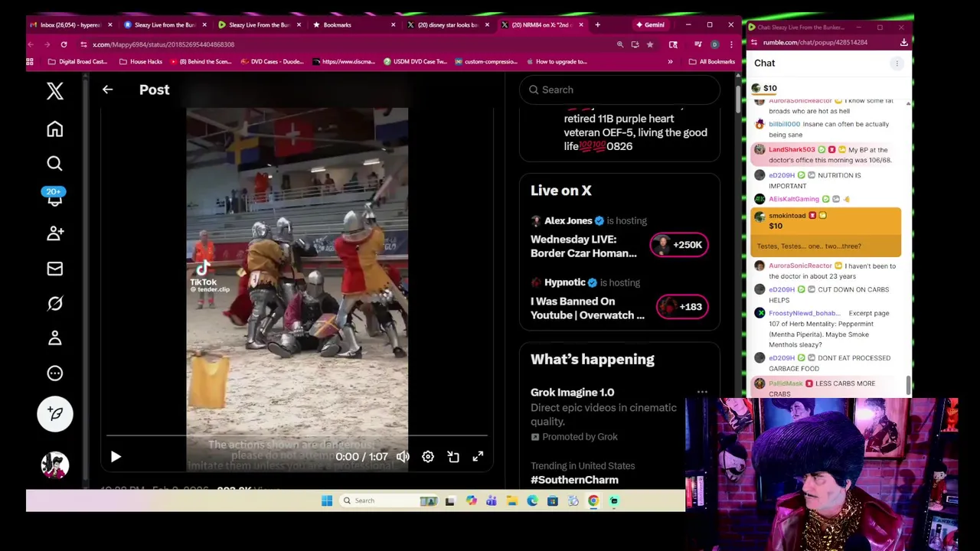Switch to first Sleazy Live from the Bunker tab
980x551 pixels.
coord(164,24)
